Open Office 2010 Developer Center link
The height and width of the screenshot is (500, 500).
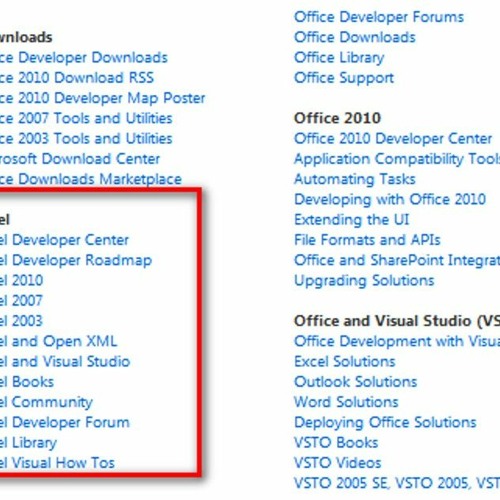(393, 139)
